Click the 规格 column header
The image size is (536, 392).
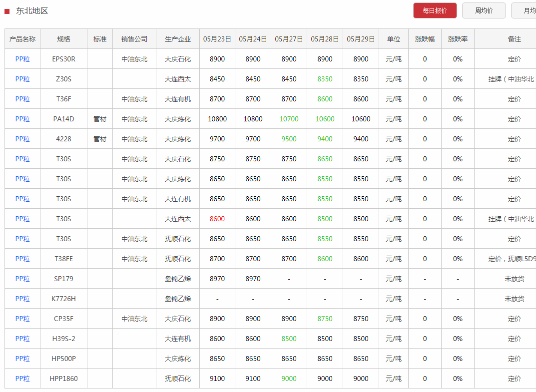pyautogui.click(x=63, y=39)
